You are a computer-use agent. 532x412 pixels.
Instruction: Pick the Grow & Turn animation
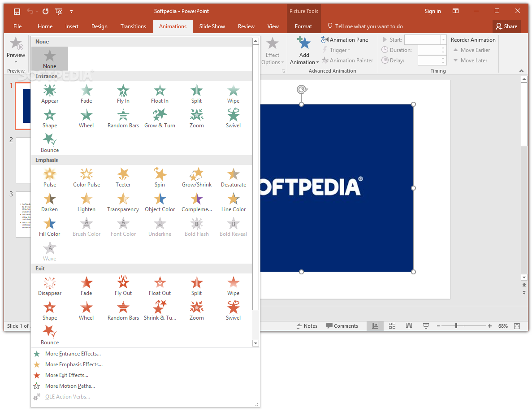(160, 118)
